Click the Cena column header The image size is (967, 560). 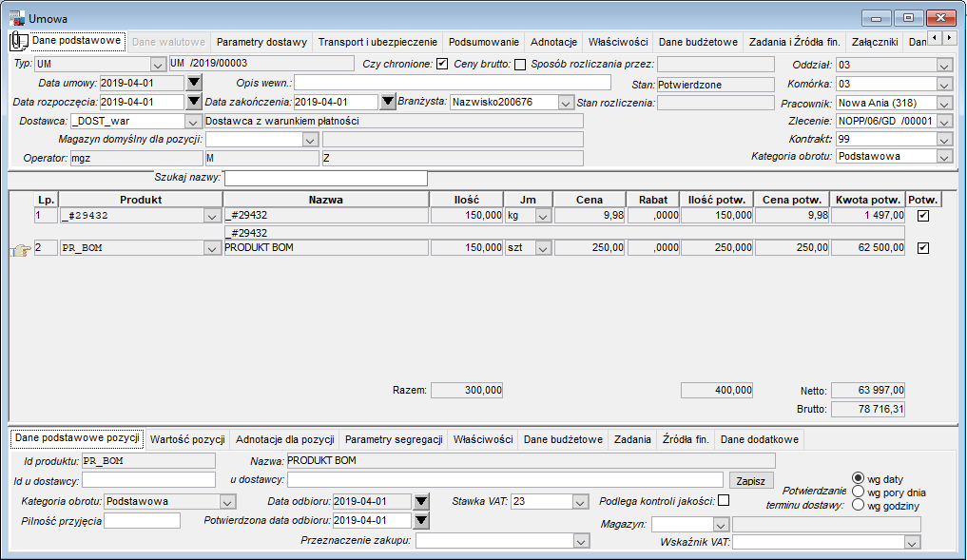pos(589,200)
